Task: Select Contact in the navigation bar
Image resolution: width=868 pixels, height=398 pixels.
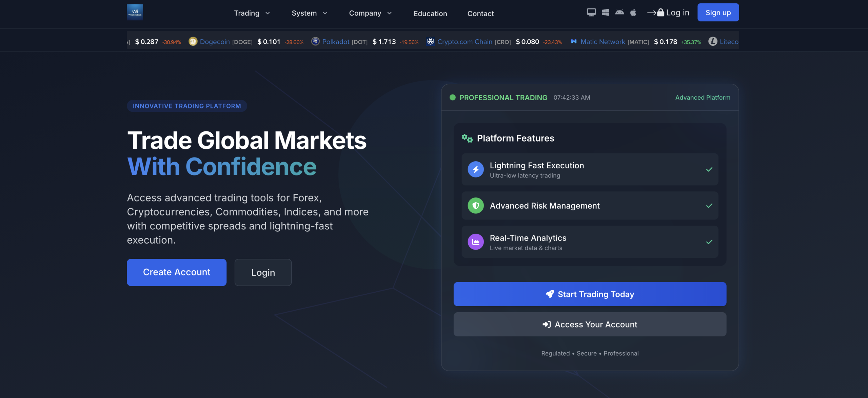Action: pyautogui.click(x=480, y=14)
